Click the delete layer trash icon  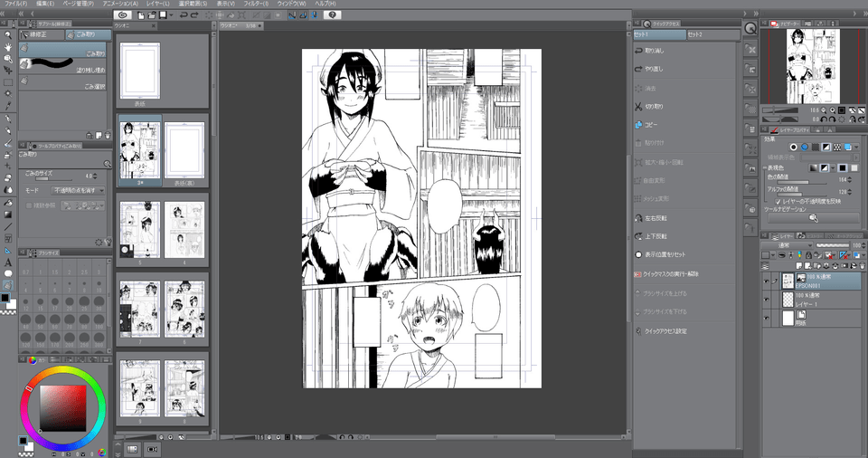862,266
